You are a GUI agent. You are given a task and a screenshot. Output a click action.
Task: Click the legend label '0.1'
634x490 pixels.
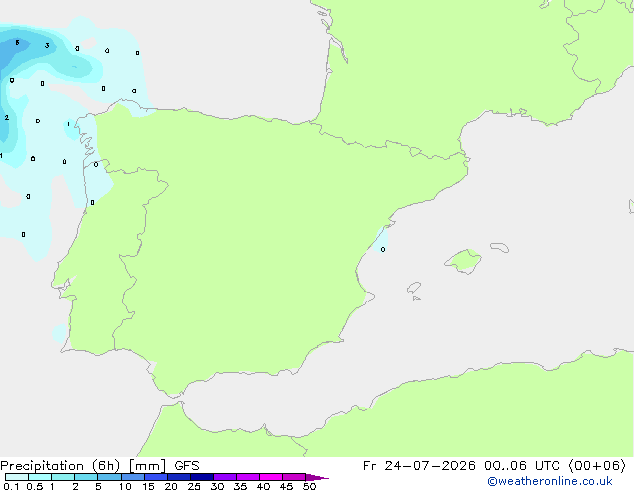(x=11, y=486)
